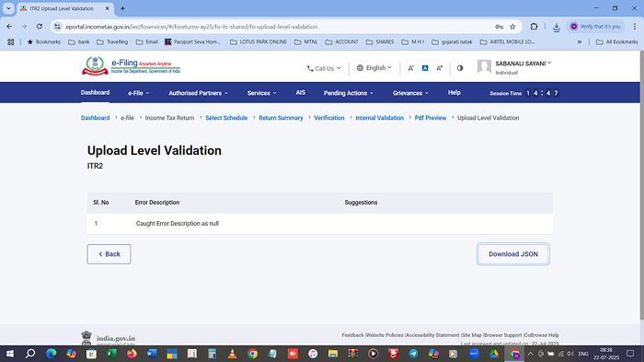Open Feedback footer link

tap(352, 335)
